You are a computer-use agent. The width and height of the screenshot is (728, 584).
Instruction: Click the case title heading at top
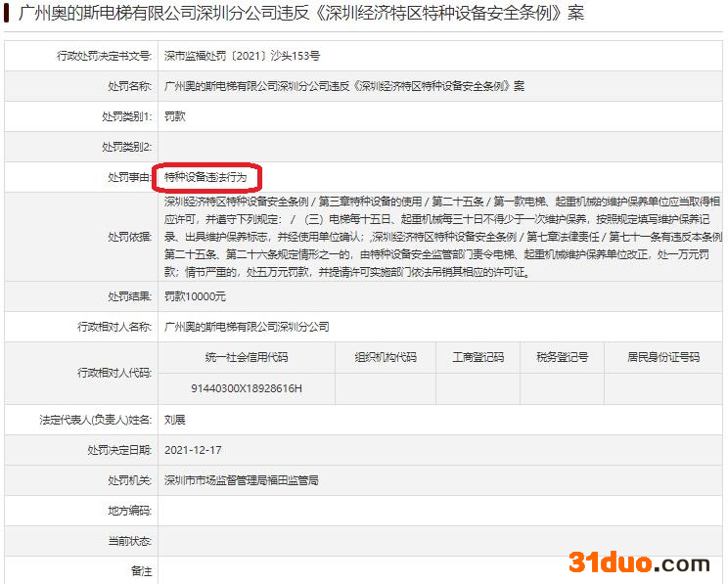(301, 14)
